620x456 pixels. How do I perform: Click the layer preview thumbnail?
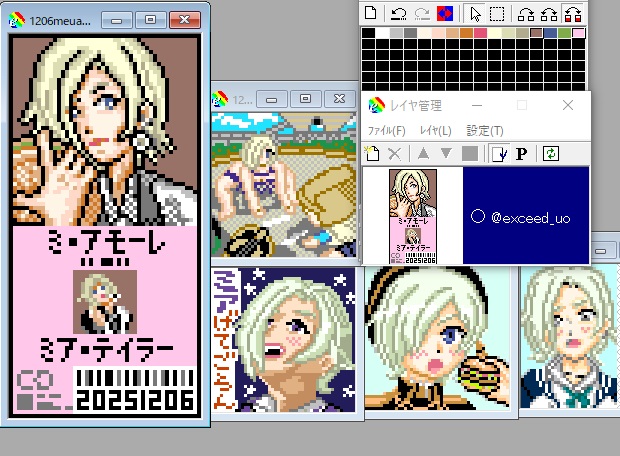pos(413,216)
